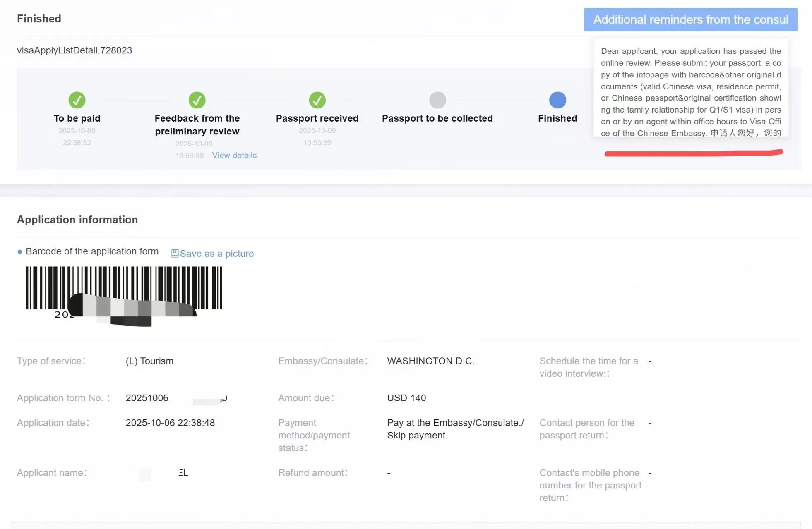Open 'Additional reminders from the consul'
The height and width of the screenshot is (529, 812).
[x=690, y=19]
